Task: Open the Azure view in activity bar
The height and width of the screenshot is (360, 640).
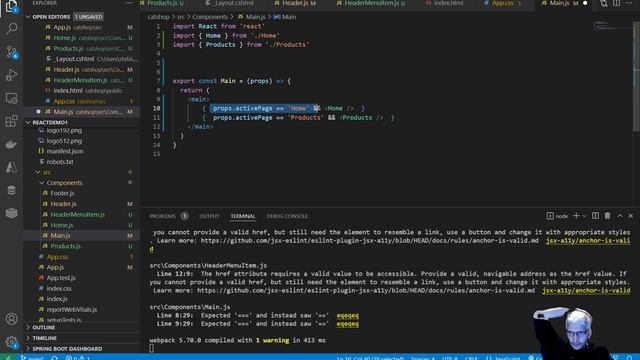Action: click(x=11, y=167)
